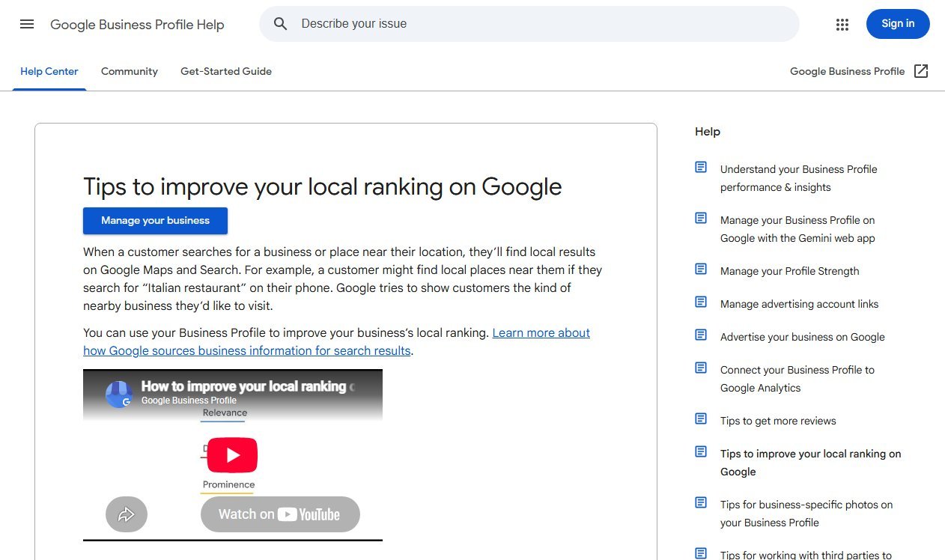Screen dimensions: 945x560
Task: Click Watch on YouTube button
Action: (280, 514)
